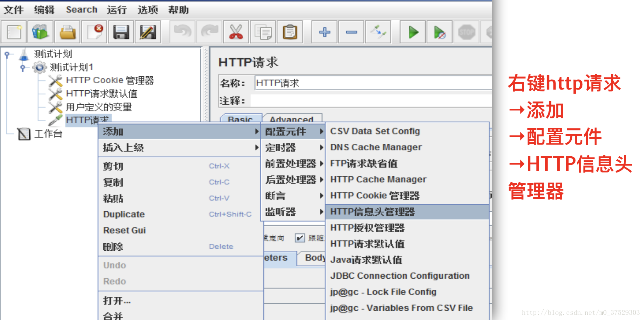
Task: Click Start no pauses icon
Action: [440, 32]
